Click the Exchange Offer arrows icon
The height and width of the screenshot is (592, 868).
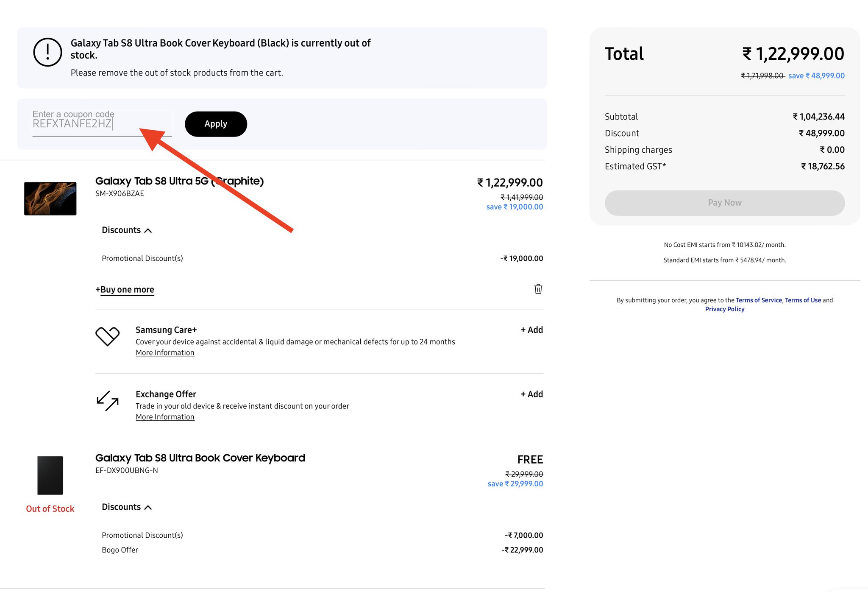pyautogui.click(x=107, y=401)
